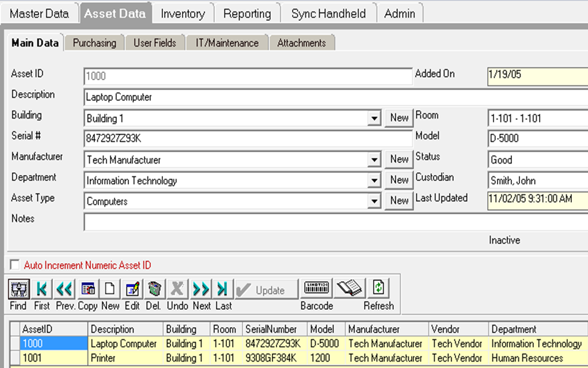The height and width of the screenshot is (368, 588).
Task: Click the Human Resources department cell
Action: click(x=538, y=358)
